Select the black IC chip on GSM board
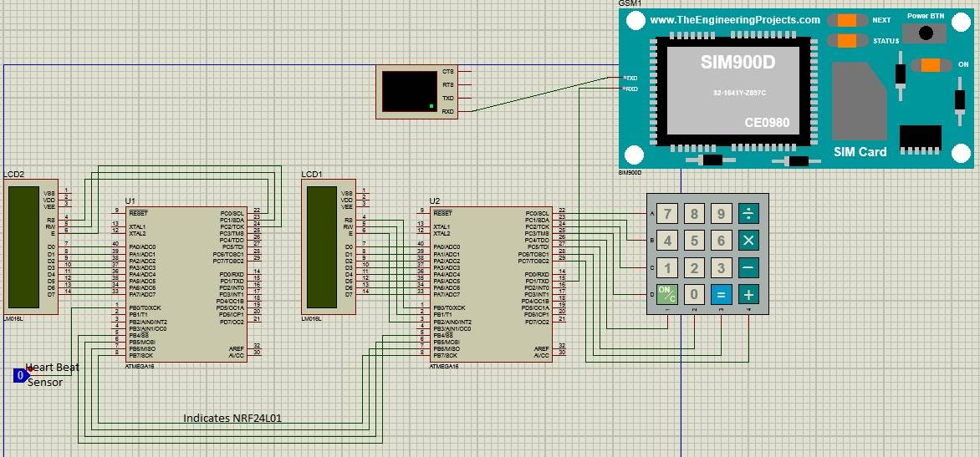The width and height of the screenshot is (980, 457). 920,139
